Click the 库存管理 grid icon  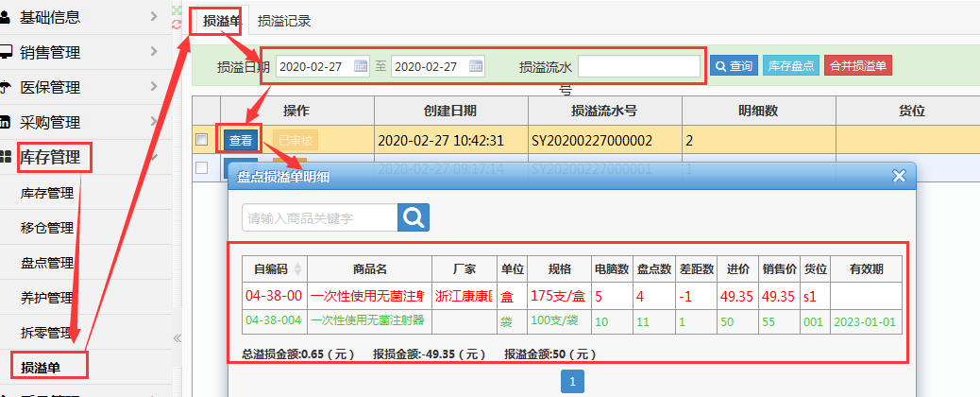[x=6, y=157]
